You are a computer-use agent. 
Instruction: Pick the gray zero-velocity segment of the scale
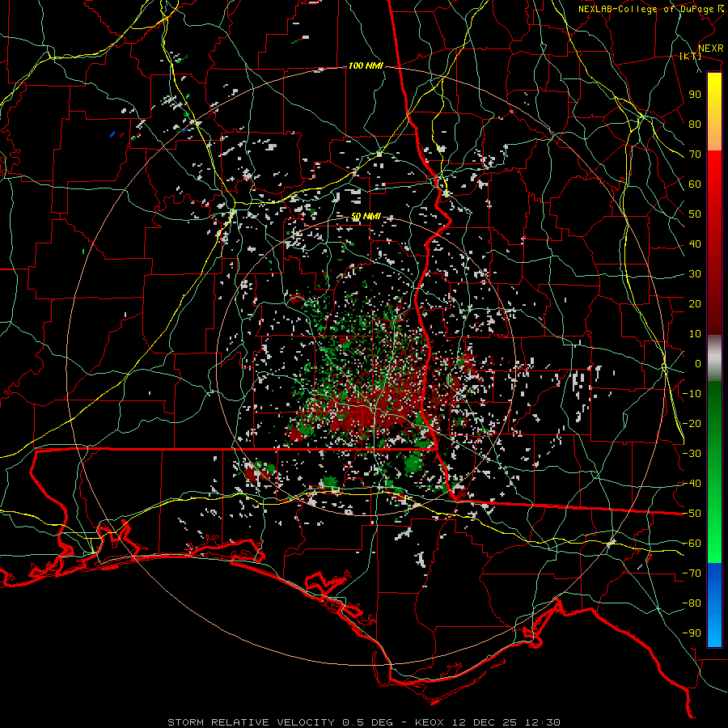tap(714, 358)
